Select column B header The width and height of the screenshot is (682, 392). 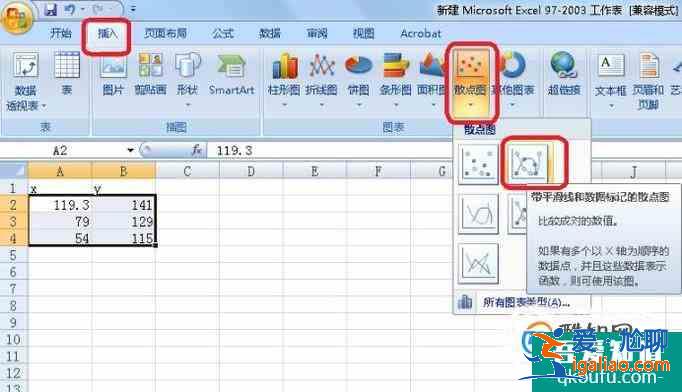pos(124,171)
